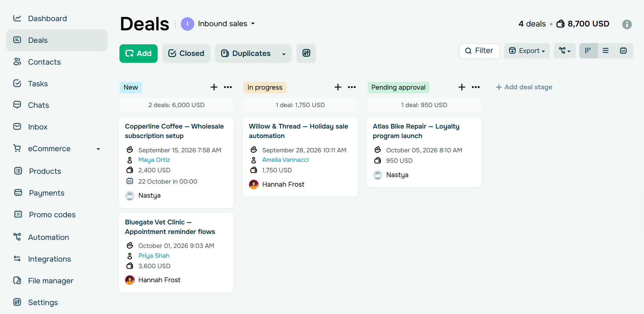Open Promo codes in the sidebar
The width and height of the screenshot is (644, 314).
[57, 215]
